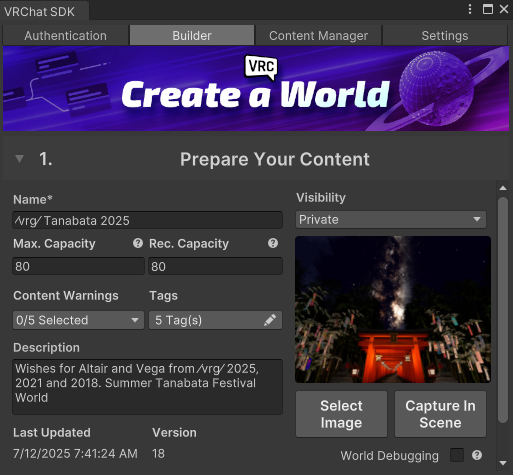Show help for World Debugging
Image resolution: width=513 pixels, height=475 pixels.
coord(477,455)
